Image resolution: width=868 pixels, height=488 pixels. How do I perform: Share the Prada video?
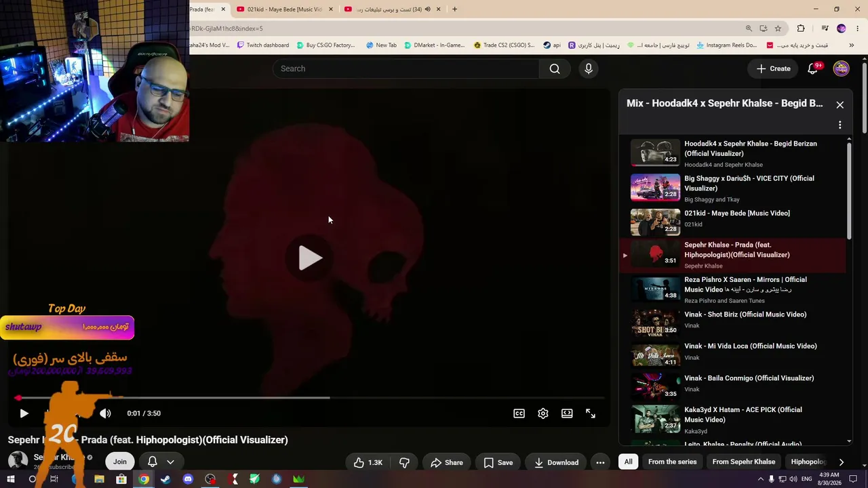(447, 462)
